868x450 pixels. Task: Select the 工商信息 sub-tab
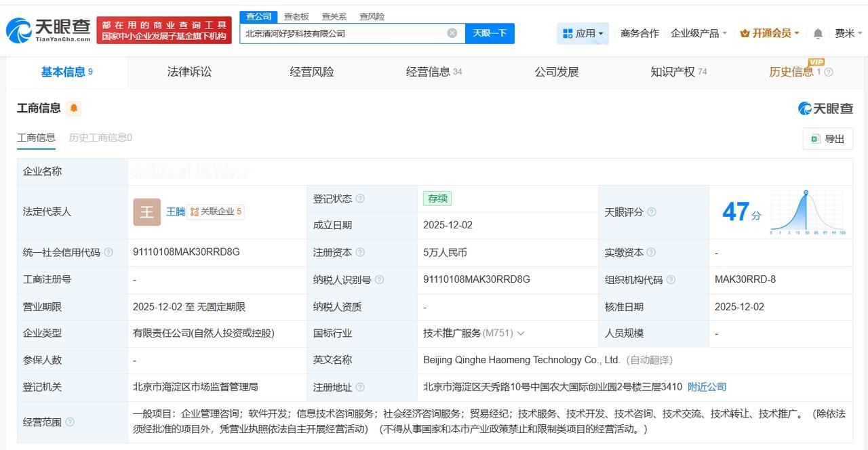tap(36, 138)
